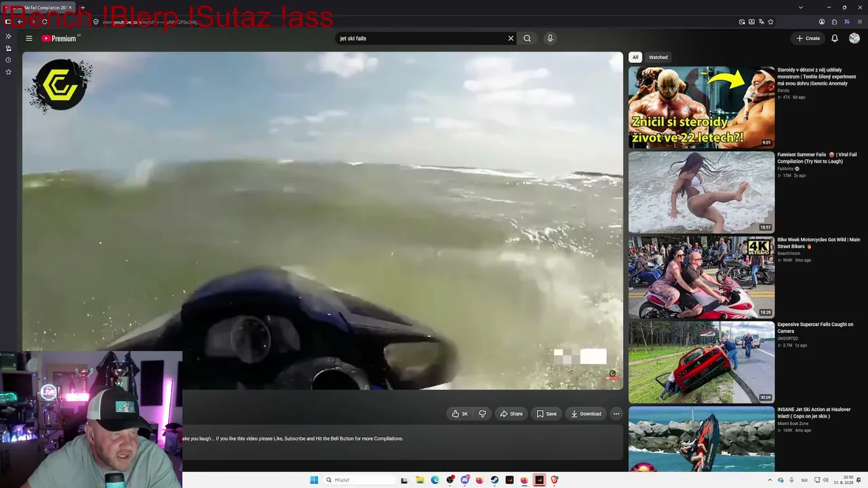Save the video to a playlist
This screenshot has height=488, width=868.
click(547, 413)
